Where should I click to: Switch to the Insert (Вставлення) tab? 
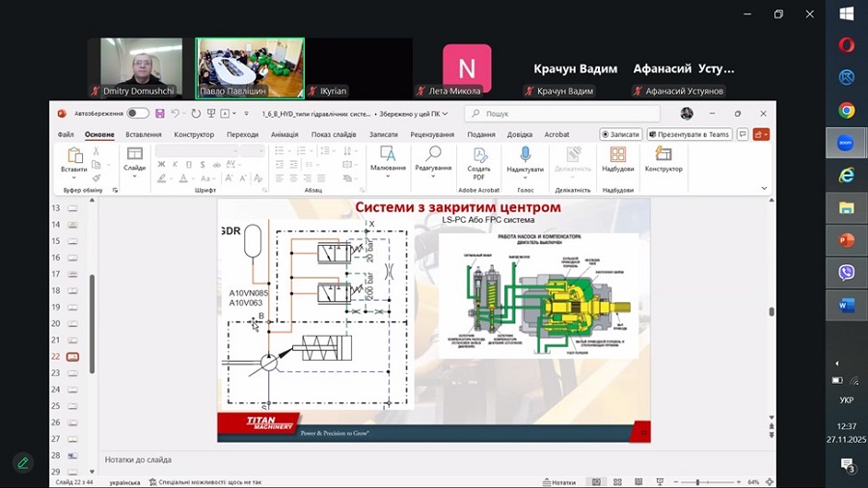coord(144,135)
